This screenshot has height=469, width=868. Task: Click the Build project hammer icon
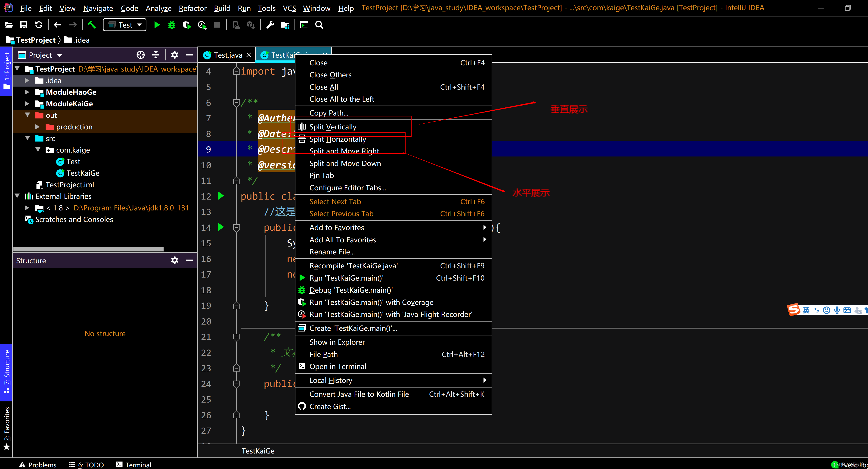(92, 25)
